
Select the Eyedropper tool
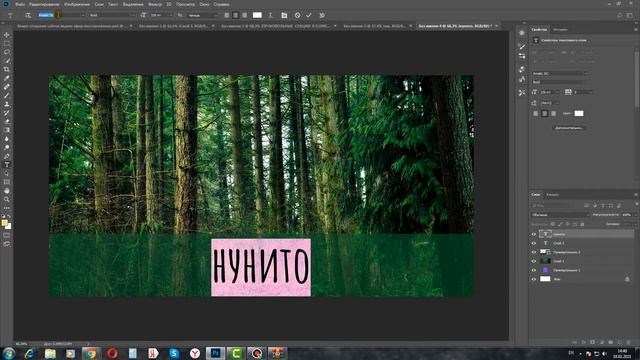7,78
